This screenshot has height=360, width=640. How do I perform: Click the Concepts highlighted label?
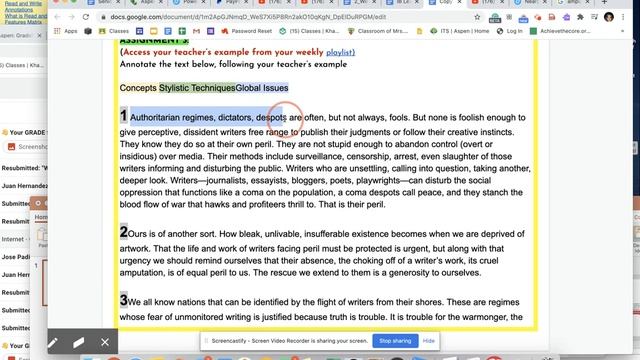[x=138, y=88]
